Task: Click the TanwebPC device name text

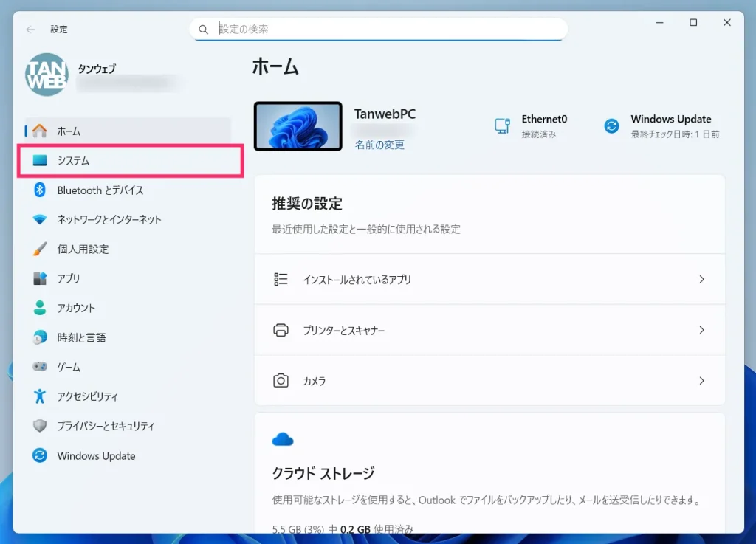Action: coord(385,114)
